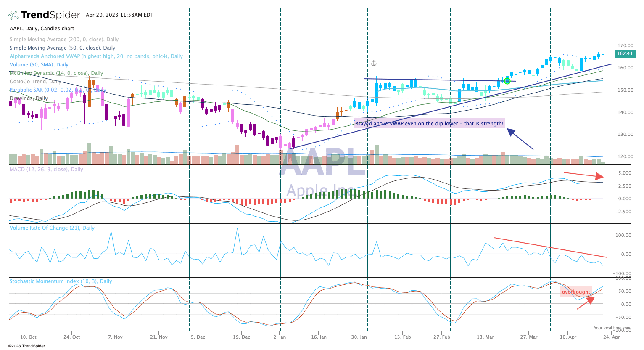Click the current price tag 167.41
This screenshot has width=644, height=350.
[x=625, y=53]
